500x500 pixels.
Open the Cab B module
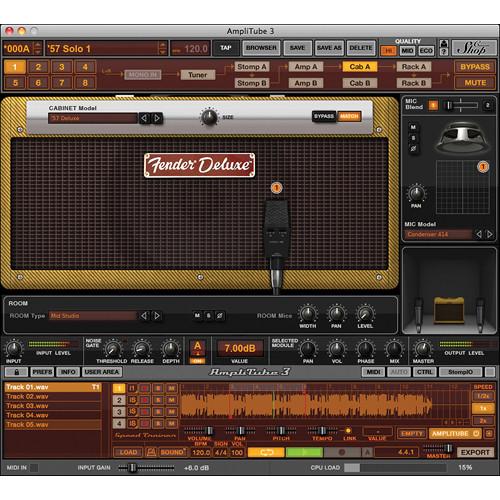click(x=360, y=83)
